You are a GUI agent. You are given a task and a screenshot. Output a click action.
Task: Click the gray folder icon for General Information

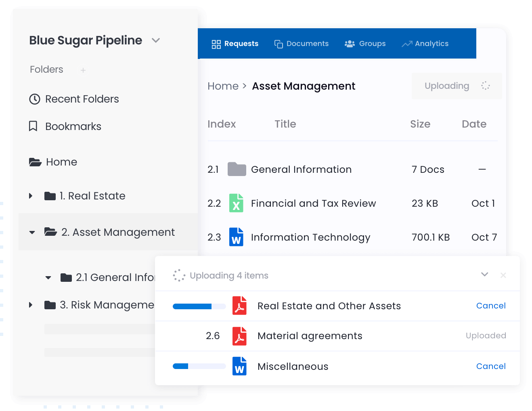tap(237, 169)
